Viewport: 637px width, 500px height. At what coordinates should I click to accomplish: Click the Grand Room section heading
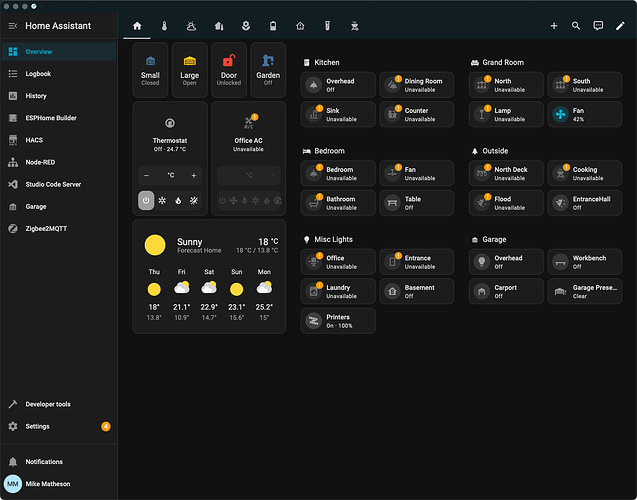tap(503, 63)
